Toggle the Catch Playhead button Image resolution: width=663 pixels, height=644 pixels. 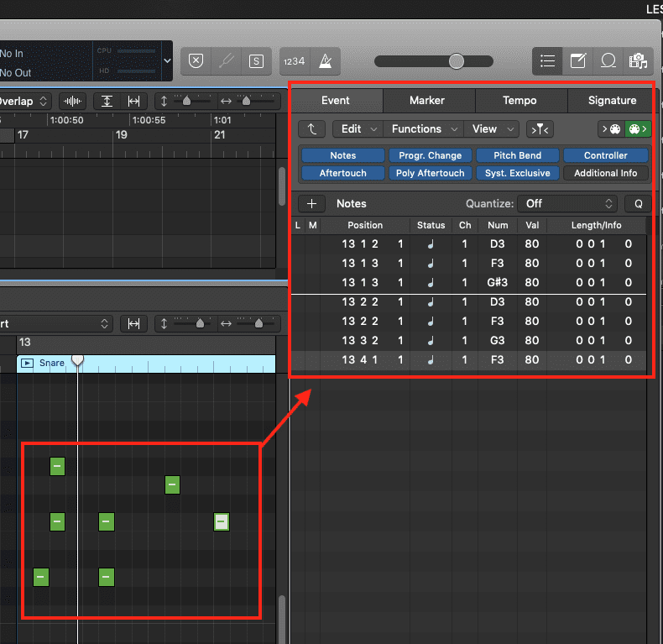540,129
